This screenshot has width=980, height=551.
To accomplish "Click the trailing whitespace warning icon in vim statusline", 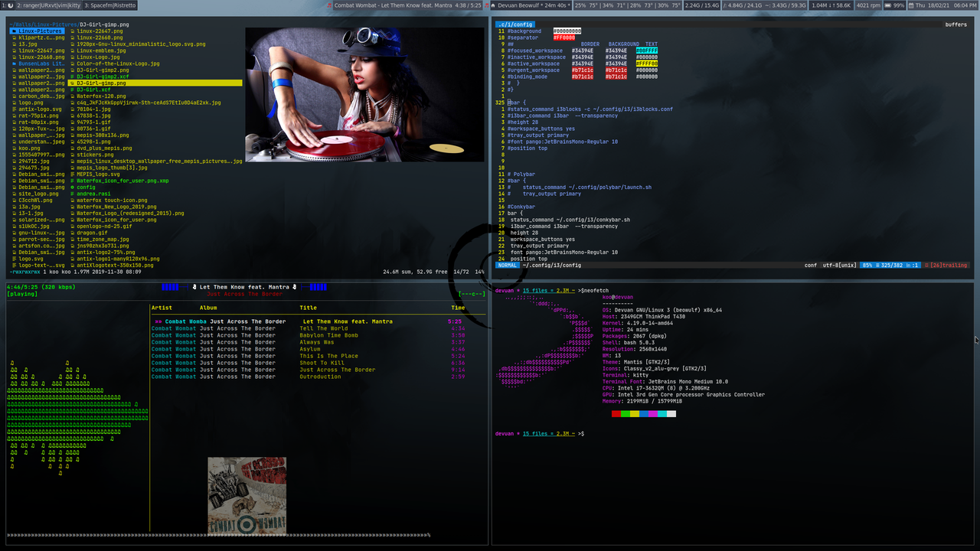I will 928,265.
